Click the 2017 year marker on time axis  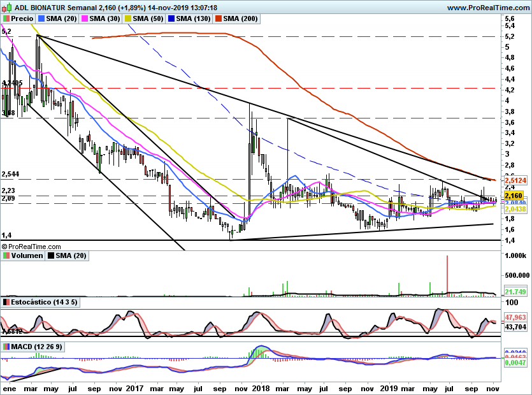coord(134,387)
